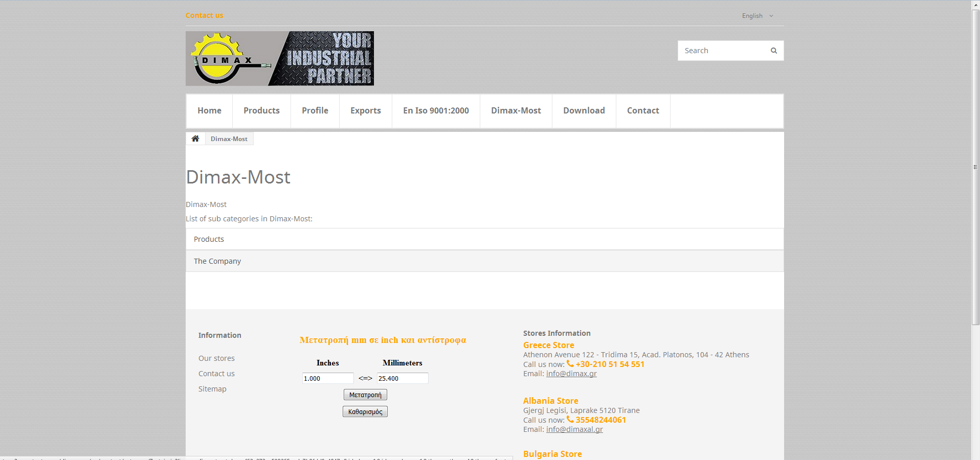Viewport: 980px width, 460px height.
Task: Click the scrollbar up arrow
Action: pos(976,5)
